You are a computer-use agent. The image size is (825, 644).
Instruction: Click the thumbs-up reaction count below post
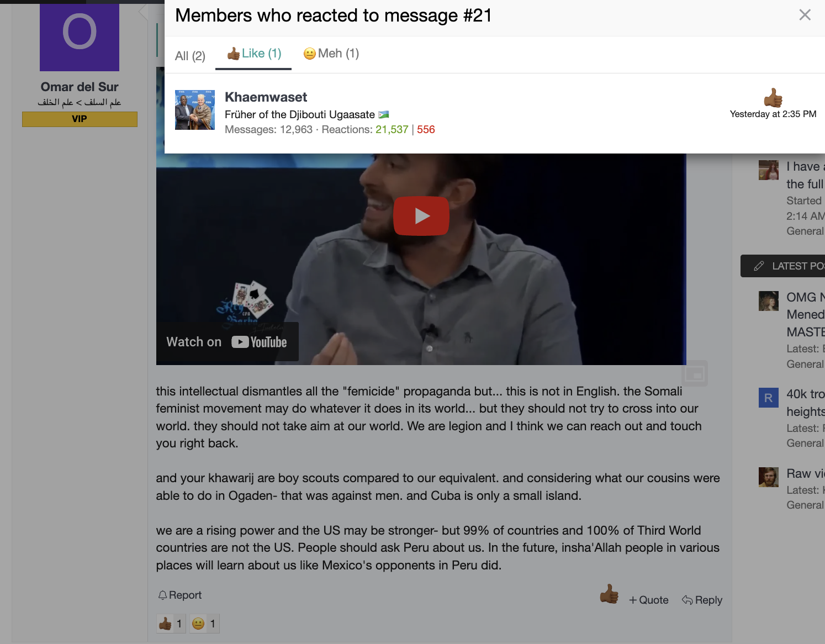[171, 624]
